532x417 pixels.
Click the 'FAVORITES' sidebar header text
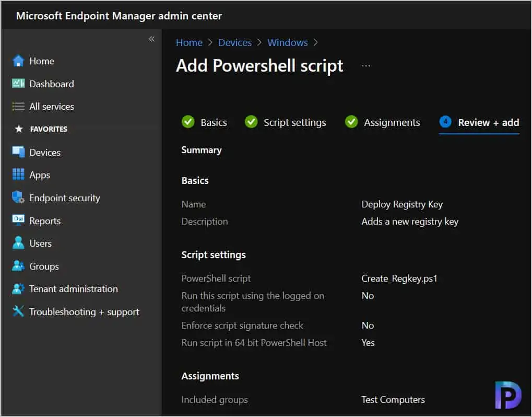(x=49, y=130)
